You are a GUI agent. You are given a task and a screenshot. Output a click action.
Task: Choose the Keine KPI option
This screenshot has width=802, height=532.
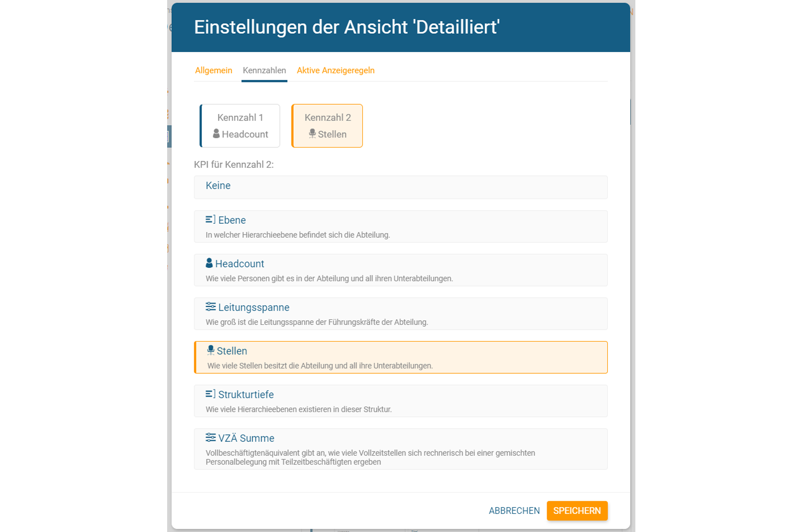(x=401, y=187)
